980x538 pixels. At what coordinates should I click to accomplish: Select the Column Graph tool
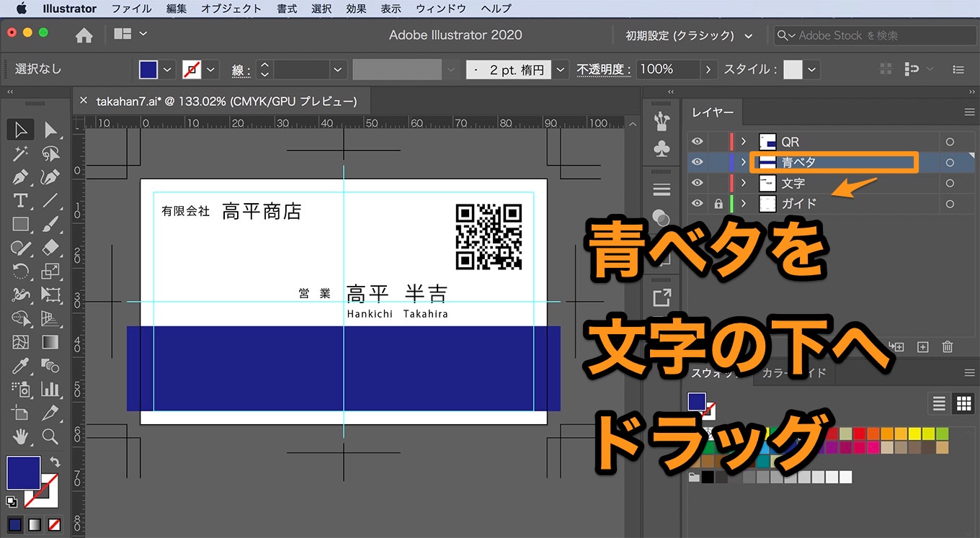pyautogui.click(x=50, y=390)
